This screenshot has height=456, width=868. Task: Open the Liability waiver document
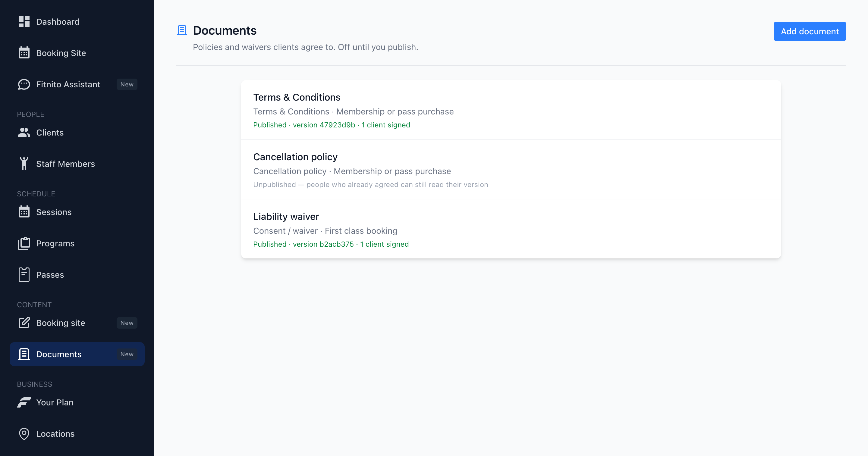[x=511, y=229]
